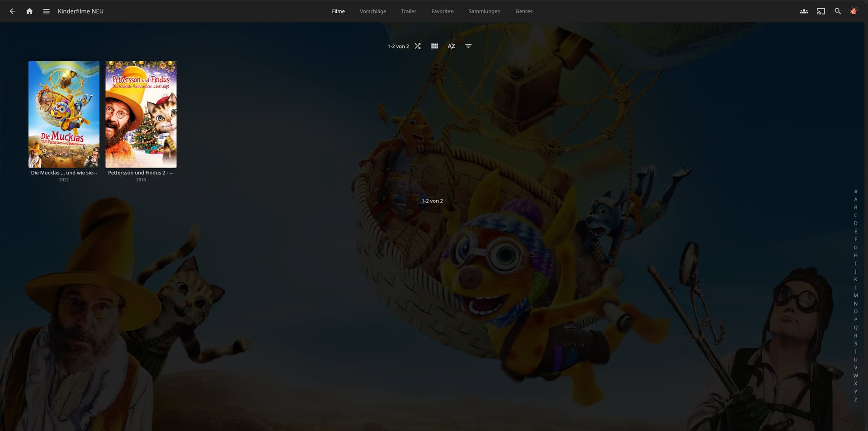The image size is (868, 431).
Task: Select the Sammlungen tab
Action: [x=484, y=11]
